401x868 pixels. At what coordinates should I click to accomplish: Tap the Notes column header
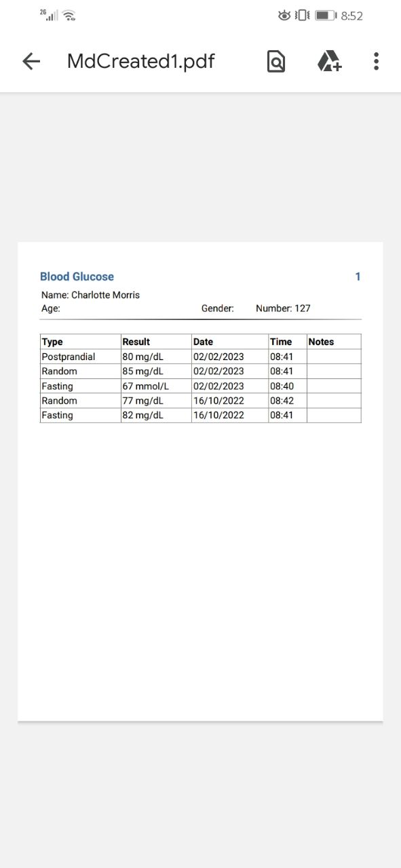(x=321, y=342)
